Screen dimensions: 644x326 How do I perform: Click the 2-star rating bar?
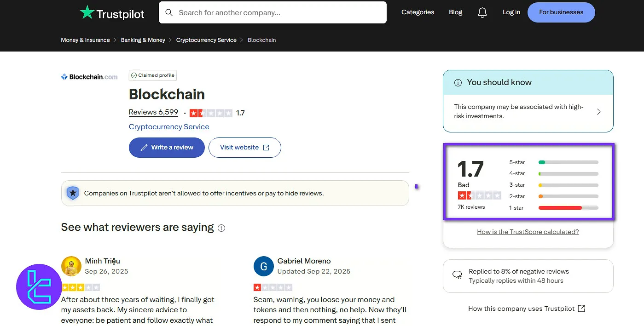(568, 197)
